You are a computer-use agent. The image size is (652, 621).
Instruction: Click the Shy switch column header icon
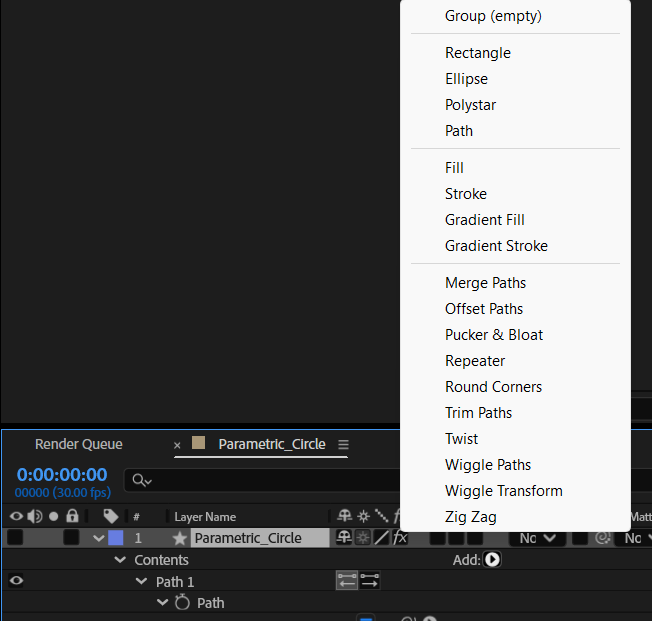(x=344, y=516)
